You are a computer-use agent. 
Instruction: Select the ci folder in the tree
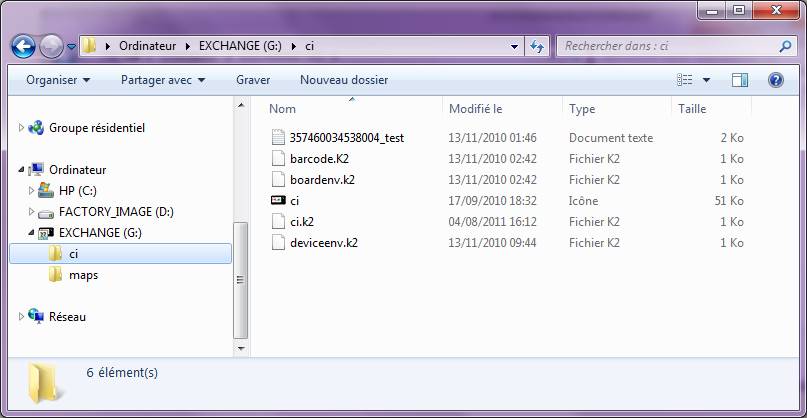(x=120, y=254)
